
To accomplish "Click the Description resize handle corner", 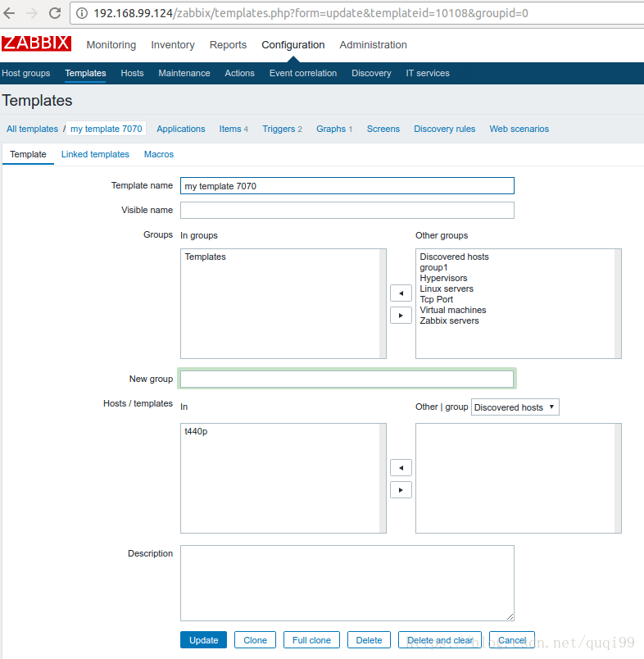I will pyautogui.click(x=510, y=616).
